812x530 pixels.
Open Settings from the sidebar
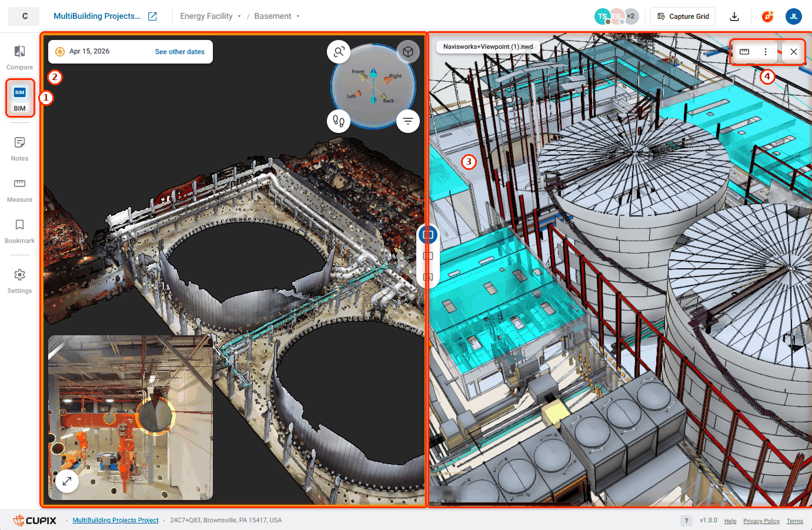point(19,281)
